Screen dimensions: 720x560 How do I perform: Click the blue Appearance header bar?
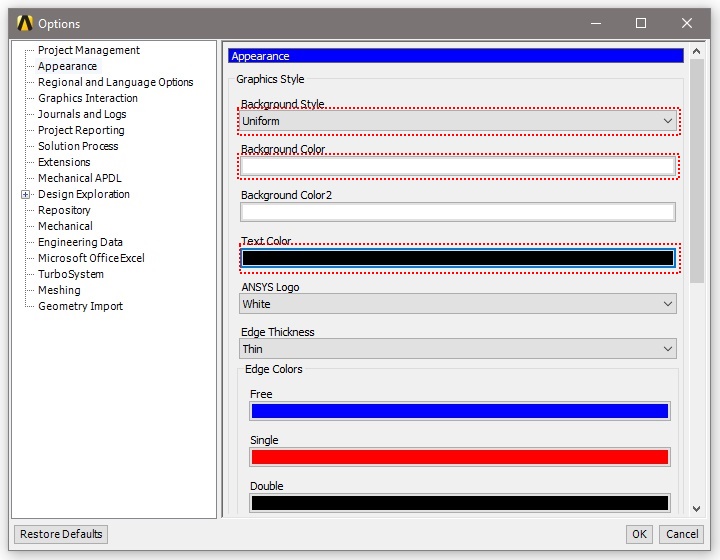[x=456, y=56]
